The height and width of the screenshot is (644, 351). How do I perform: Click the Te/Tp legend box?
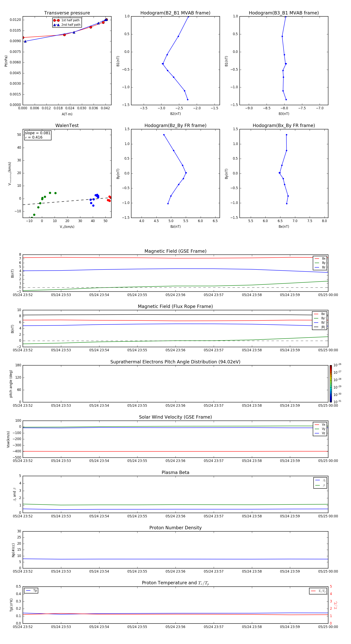[x=318, y=591]
